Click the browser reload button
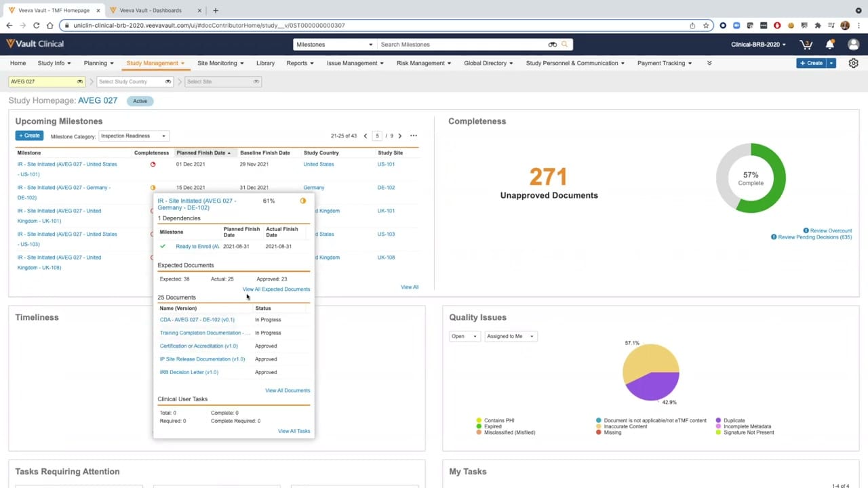The height and width of the screenshot is (488, 868). (x=36, y=25)
